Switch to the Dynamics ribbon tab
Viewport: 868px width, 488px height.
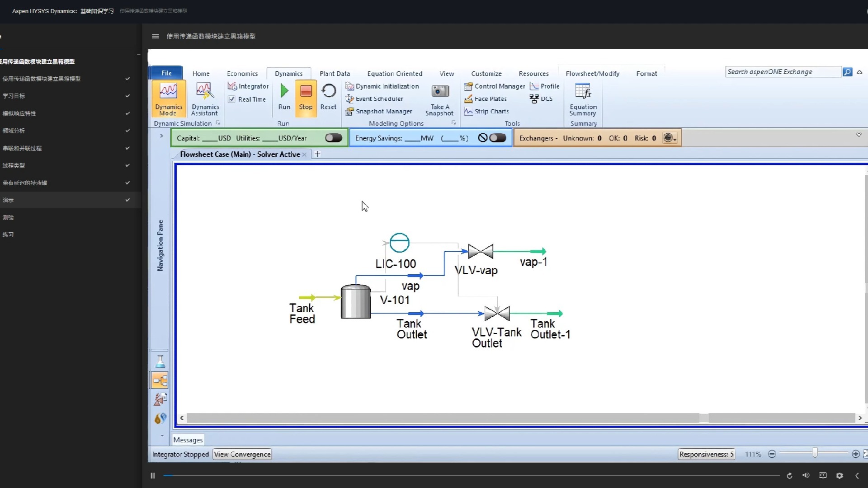pos(288,73)
